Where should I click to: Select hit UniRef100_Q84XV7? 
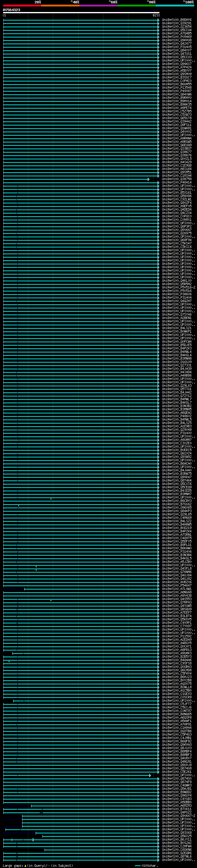[x=177, y=50]
